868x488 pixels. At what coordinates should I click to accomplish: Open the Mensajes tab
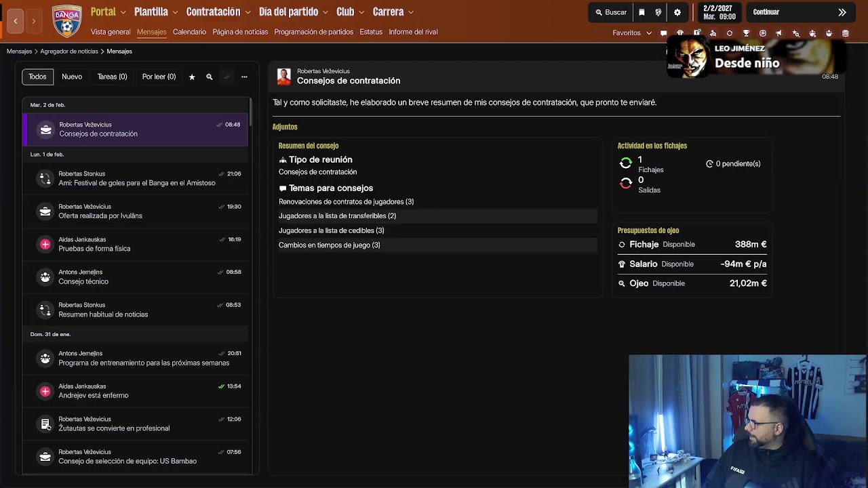tap(151, 32)
